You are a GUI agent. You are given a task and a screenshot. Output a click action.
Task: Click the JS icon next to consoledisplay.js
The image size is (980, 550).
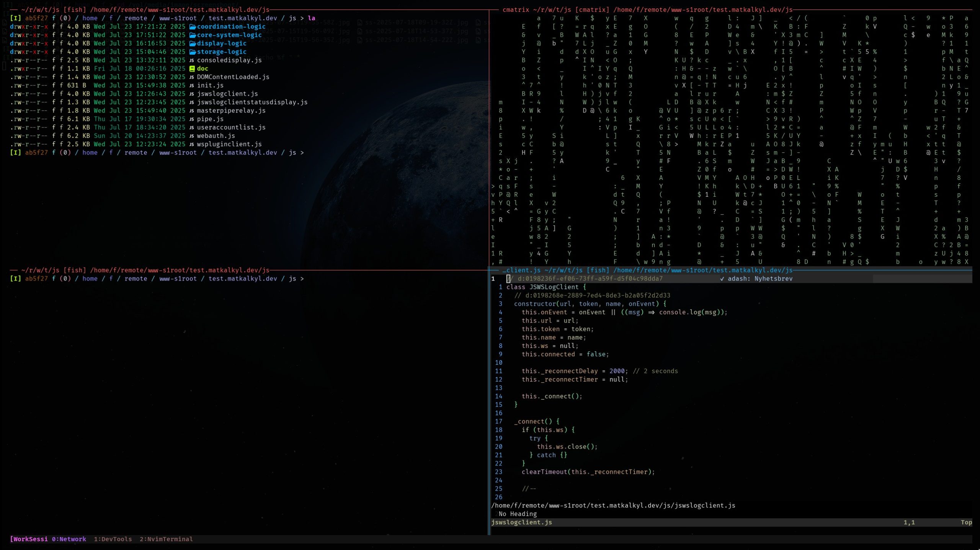(192, 60)
